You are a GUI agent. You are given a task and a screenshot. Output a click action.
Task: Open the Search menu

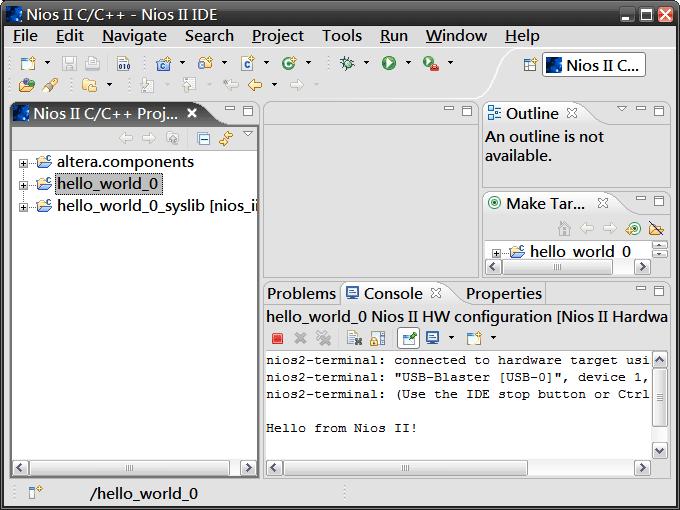tap(209, 36)
